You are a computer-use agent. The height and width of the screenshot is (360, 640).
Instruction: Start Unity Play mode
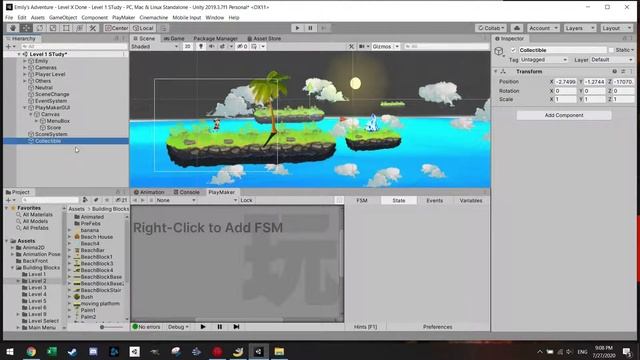point(297,28)
